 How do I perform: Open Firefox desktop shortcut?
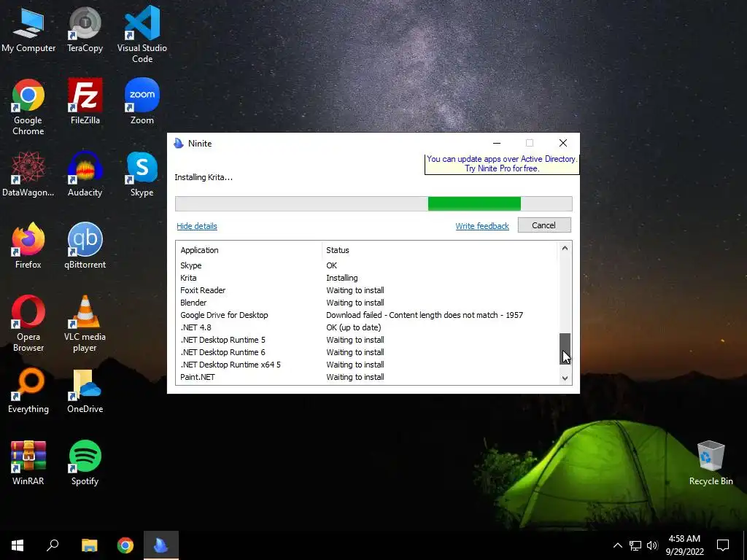28,246
